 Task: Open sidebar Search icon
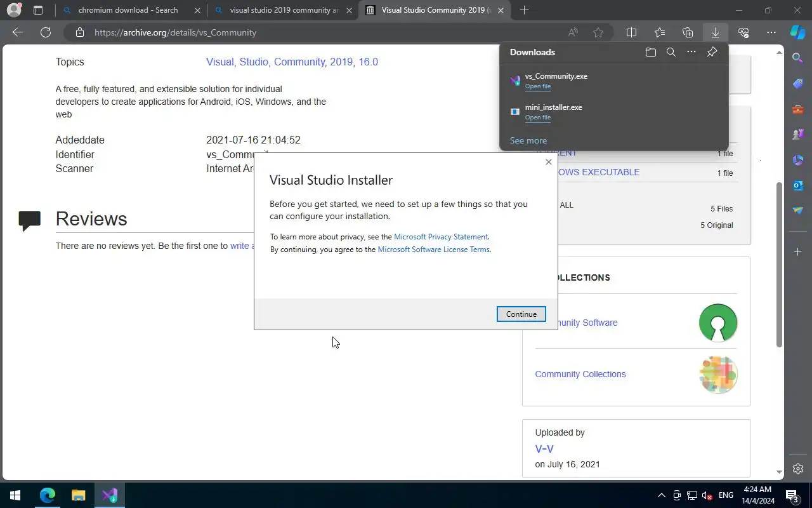click(x=798, y=58)
